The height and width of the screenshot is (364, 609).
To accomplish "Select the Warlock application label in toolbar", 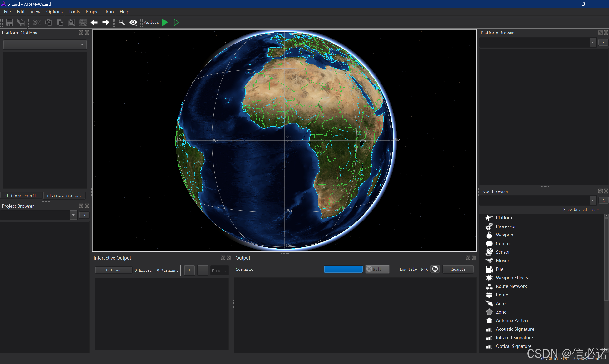I will click(x=151, y=22).
